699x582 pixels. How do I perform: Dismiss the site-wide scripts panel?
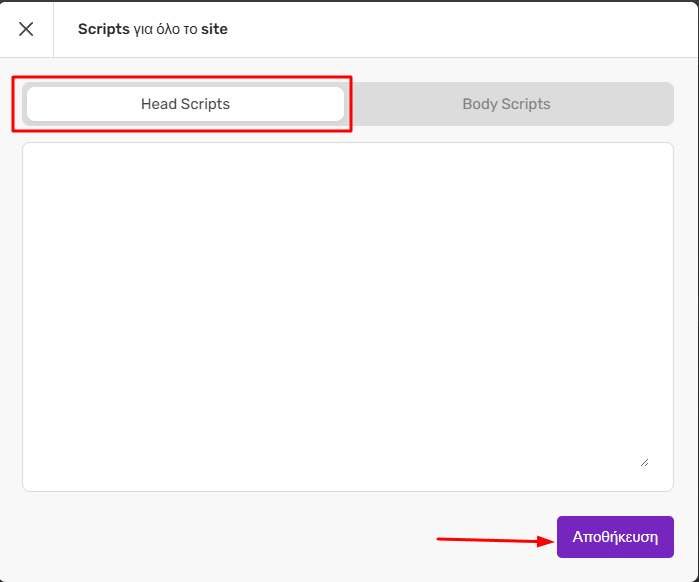[x=26, y=29]
